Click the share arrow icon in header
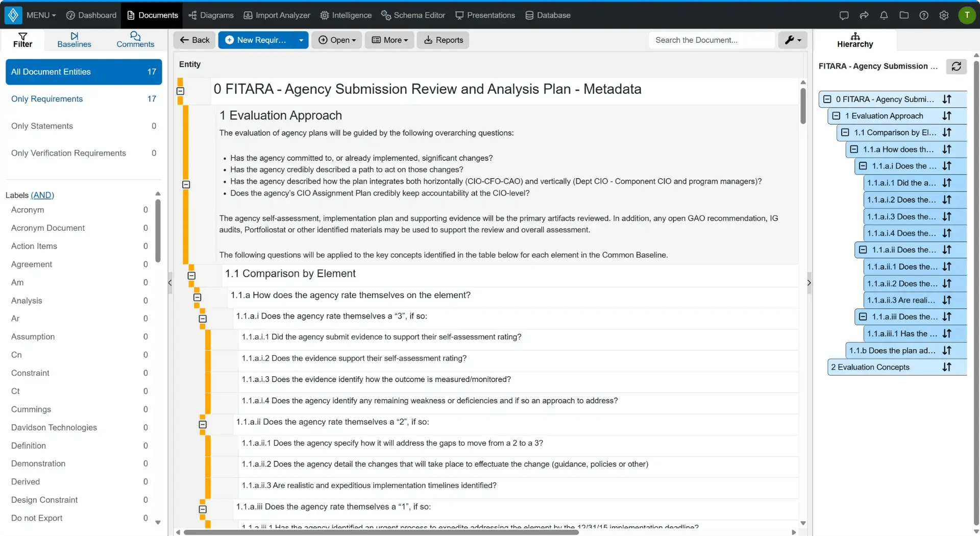Image resolution: width=980 pixels, height=536 pixels. pyautogui.click(x=864, y=15)
